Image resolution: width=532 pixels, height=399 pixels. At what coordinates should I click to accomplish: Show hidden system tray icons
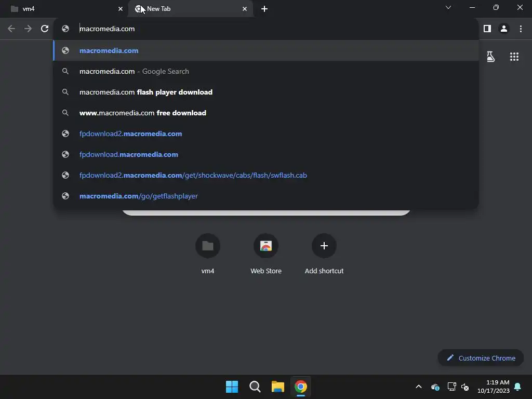coord(419,387)
